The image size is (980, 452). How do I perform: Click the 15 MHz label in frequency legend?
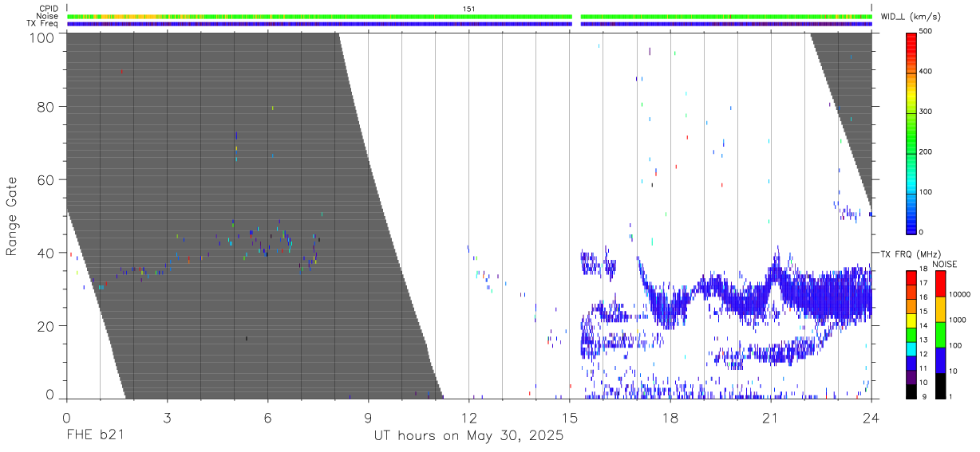[x=923, y=312]
